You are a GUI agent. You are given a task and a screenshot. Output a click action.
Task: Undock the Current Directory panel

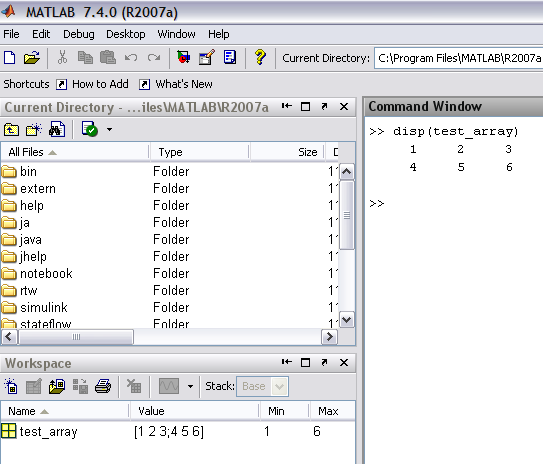324,107
